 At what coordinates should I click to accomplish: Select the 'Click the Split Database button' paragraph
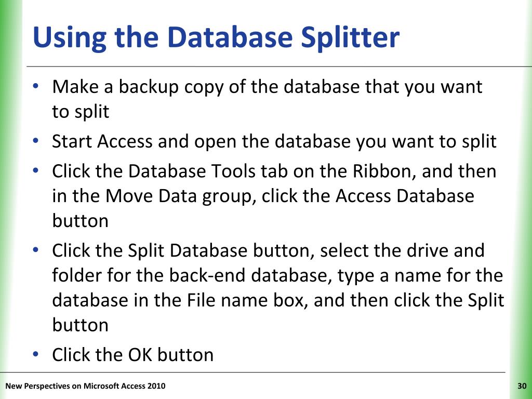click(278, 288)
